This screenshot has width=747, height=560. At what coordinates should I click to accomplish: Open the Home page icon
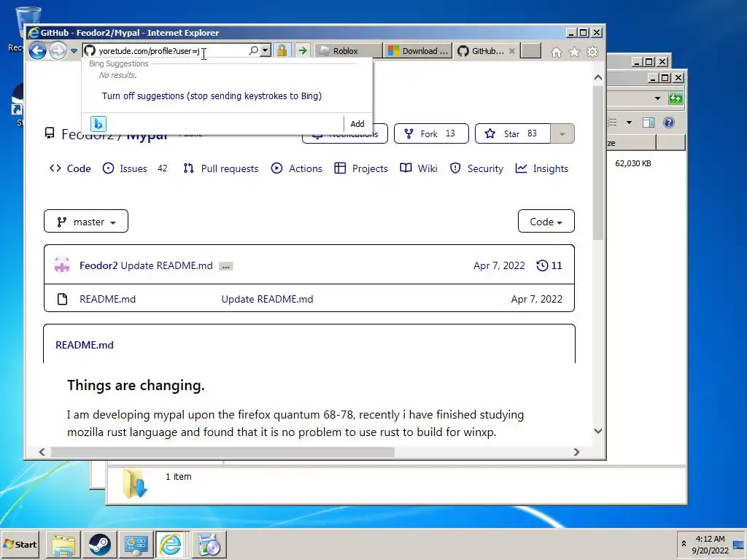point(556,52)
